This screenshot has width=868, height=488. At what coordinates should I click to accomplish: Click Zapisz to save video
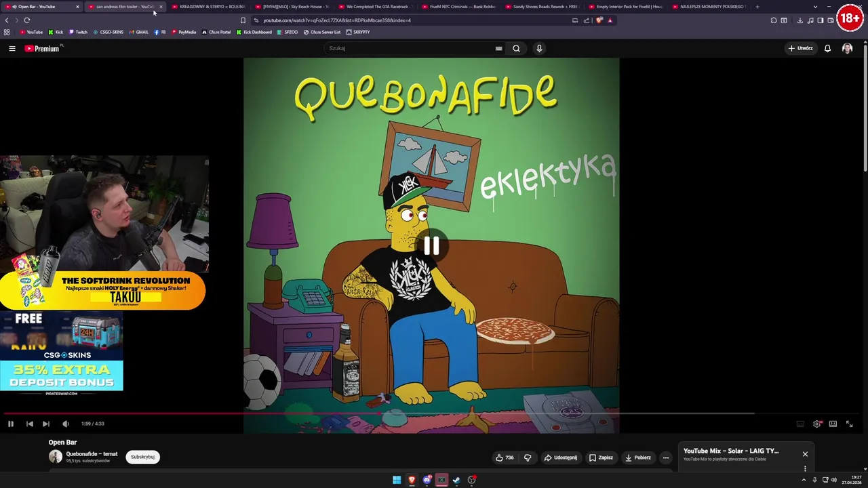601,457
